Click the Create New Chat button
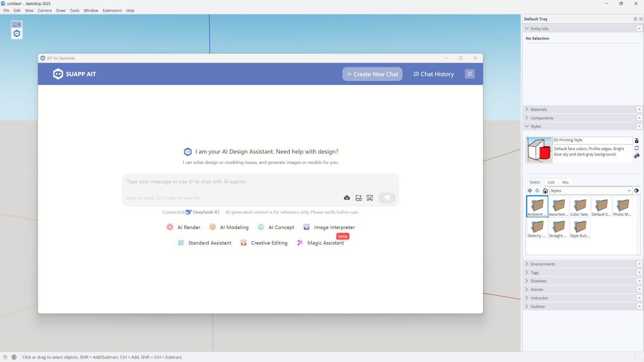The width and height of the screenshot is (644, 362). click(372, 74)
